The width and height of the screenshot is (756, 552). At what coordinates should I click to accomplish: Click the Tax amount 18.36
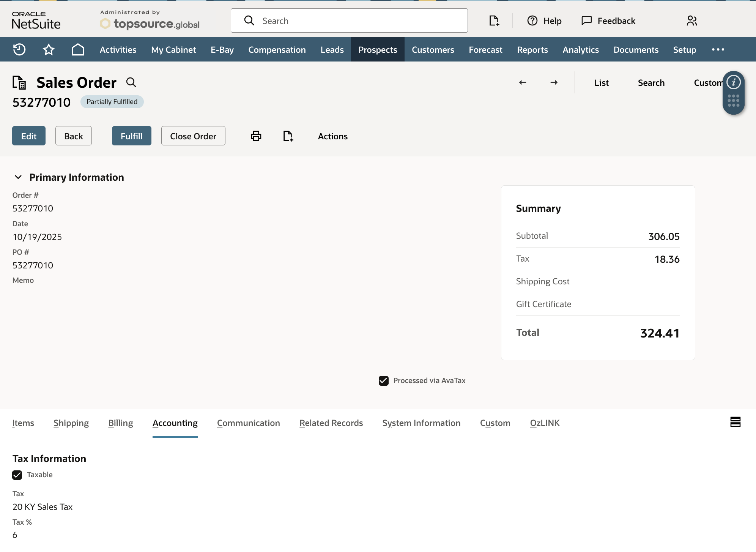667,259
